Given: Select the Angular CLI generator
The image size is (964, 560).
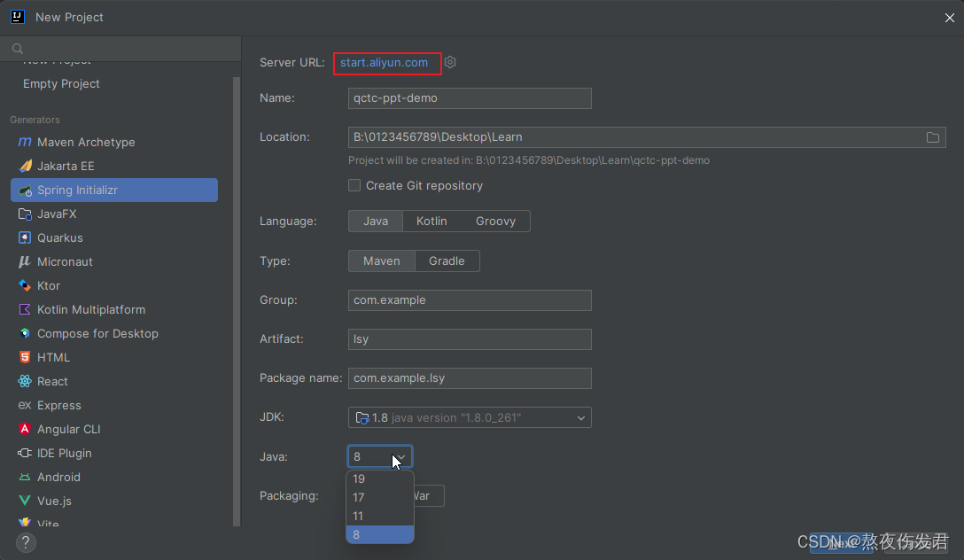Looking at the screenshot, I should pyautogui.click(x=68, y=429).
